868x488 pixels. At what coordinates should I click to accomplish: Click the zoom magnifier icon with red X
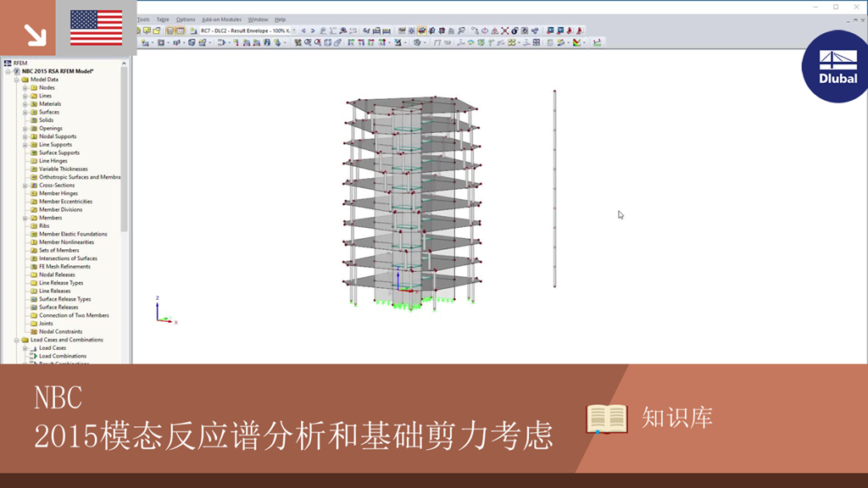pyautogui.click(x=317, y=42)
